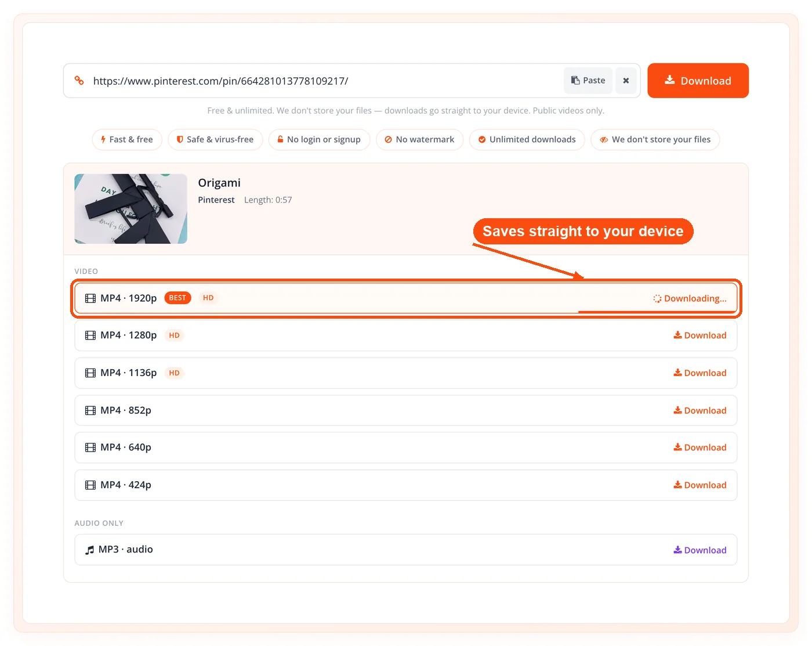Click the shield icon on Safe & virus-free

[x=180, y=140]
